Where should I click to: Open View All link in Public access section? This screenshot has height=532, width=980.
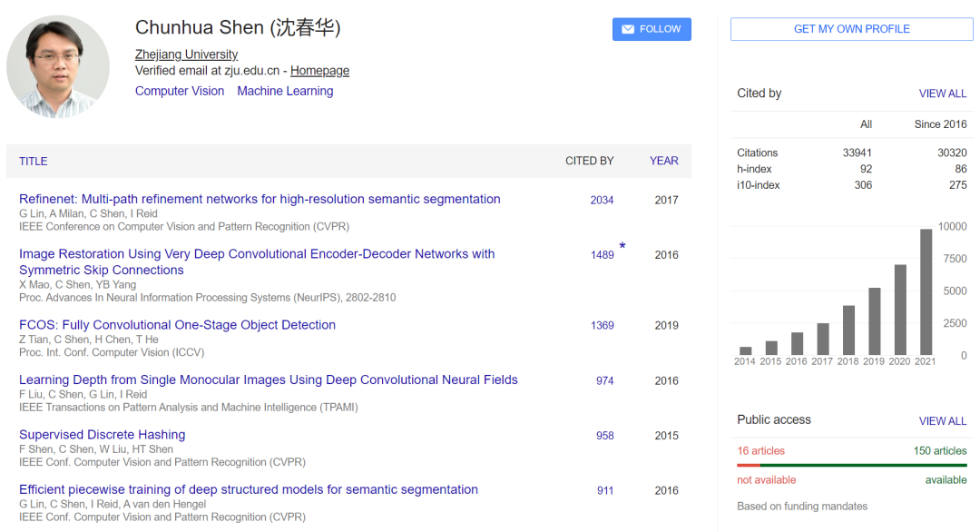coord(942,421)
